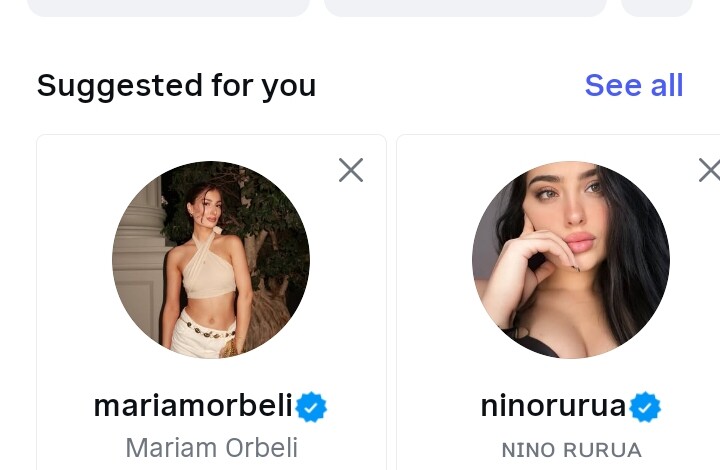Dismiss the mariamorbeli suggestion with X

click(351, 171)
